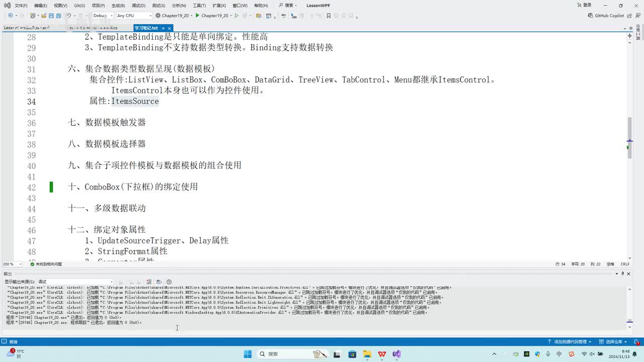Clear all output with the clear icon

click(149, 282)
